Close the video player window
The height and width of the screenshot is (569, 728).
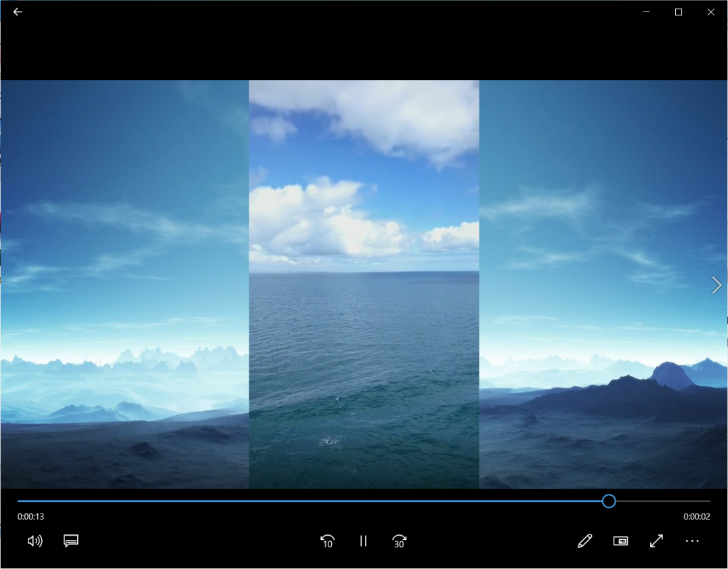[710, 12]
